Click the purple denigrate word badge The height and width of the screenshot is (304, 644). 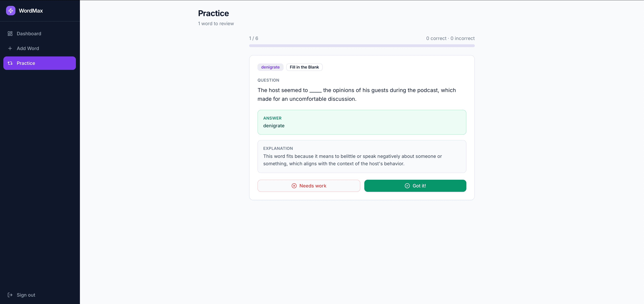270,67
